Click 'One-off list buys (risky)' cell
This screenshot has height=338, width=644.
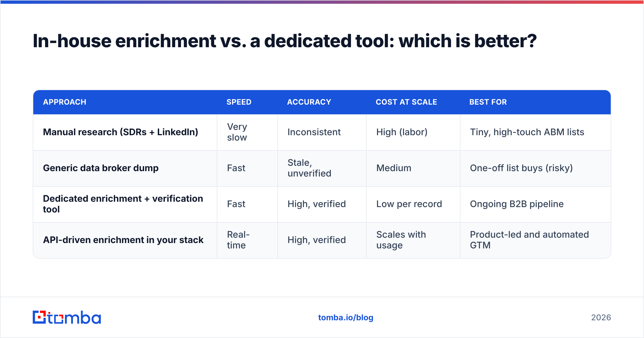pos(521,168)
